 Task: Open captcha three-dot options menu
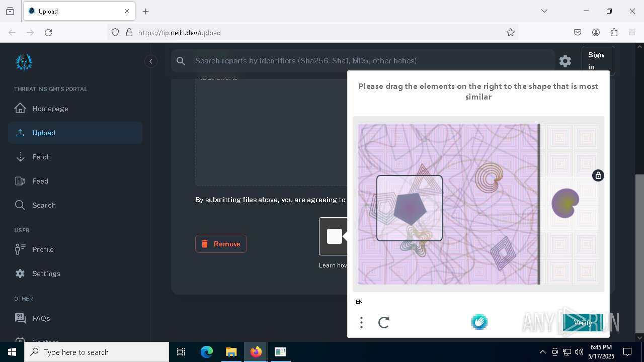point(361,322)
